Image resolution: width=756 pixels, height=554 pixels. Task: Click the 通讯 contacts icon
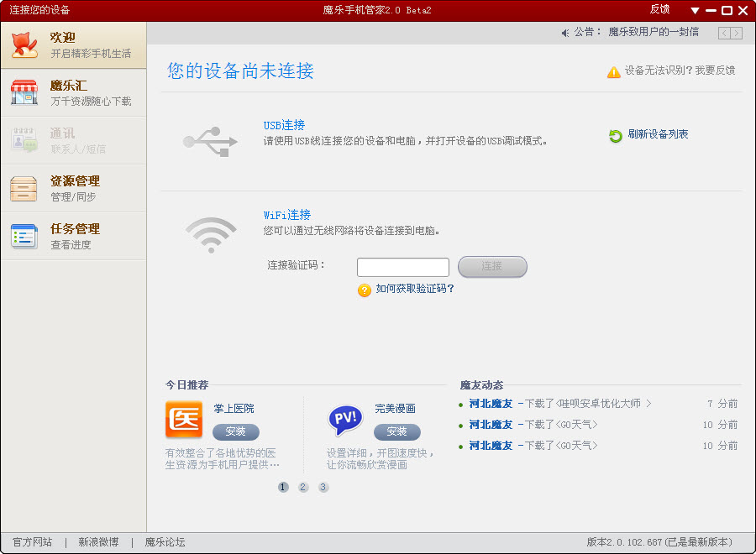pyautogui.click(x=24, y=139)
